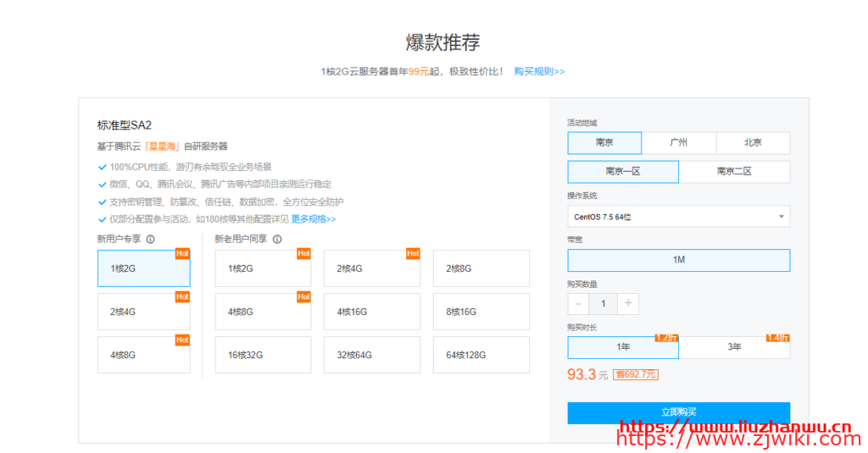This screenshot has height=453, width=868.
Task: Select 1年 purchase duration
Action: (623, 347)
